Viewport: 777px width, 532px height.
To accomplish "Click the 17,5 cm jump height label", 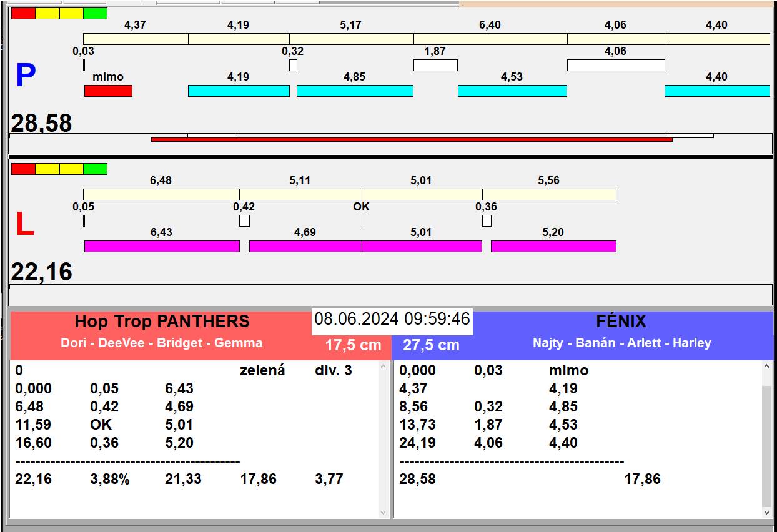I will [x=353, y=345].
